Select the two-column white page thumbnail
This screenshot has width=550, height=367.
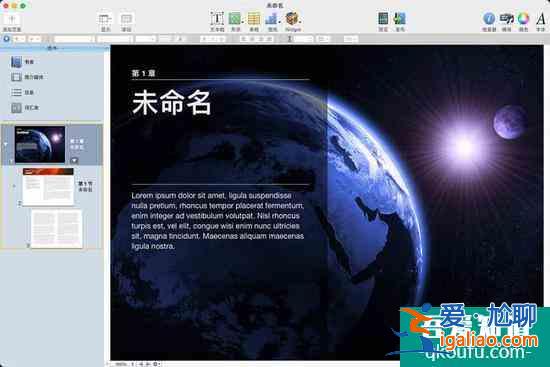coord(56,228)
